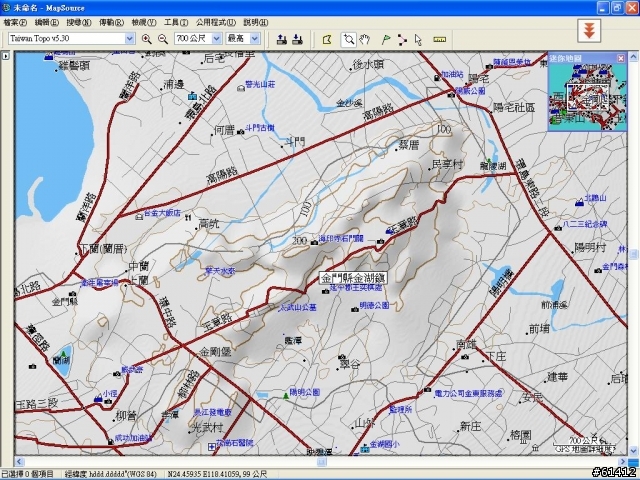Click the 已選擇 0 個項目 status text
Image resolution: width=640 pixels, height=480 pixels.
[27, 474]
